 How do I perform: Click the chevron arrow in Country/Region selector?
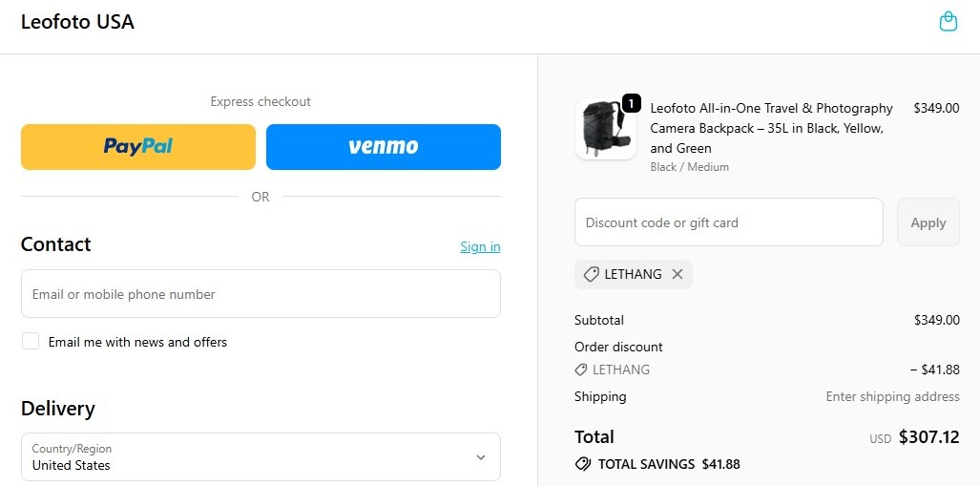point(480,457)
